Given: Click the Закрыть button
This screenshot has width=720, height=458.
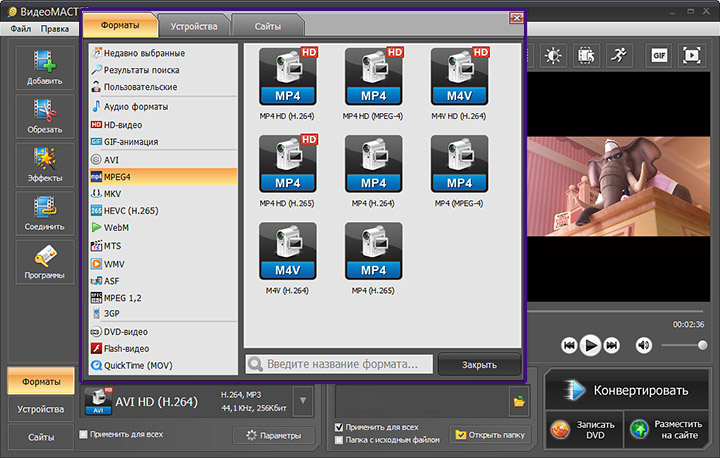Looking at the screenshot, I should click(479, 365).
